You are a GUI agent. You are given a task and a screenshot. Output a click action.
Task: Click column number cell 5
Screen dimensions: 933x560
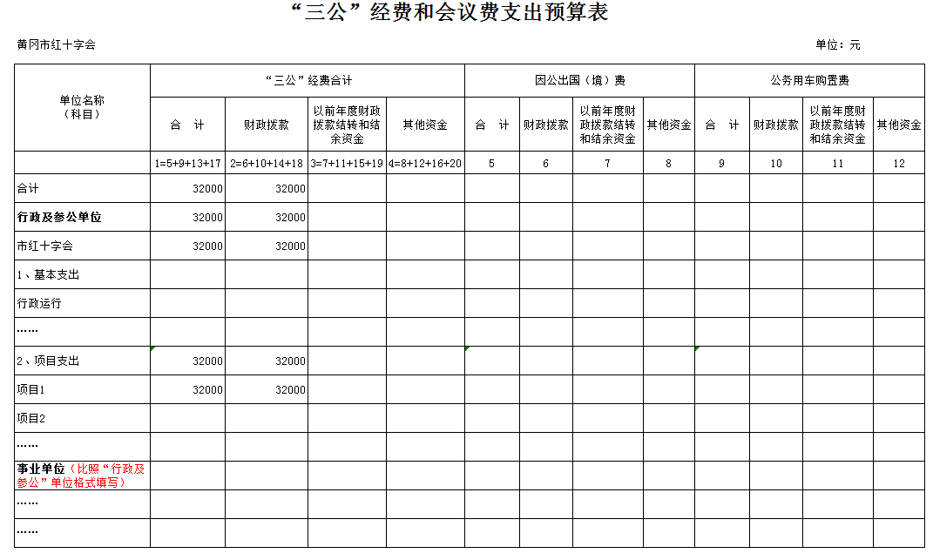click(491, 163)
